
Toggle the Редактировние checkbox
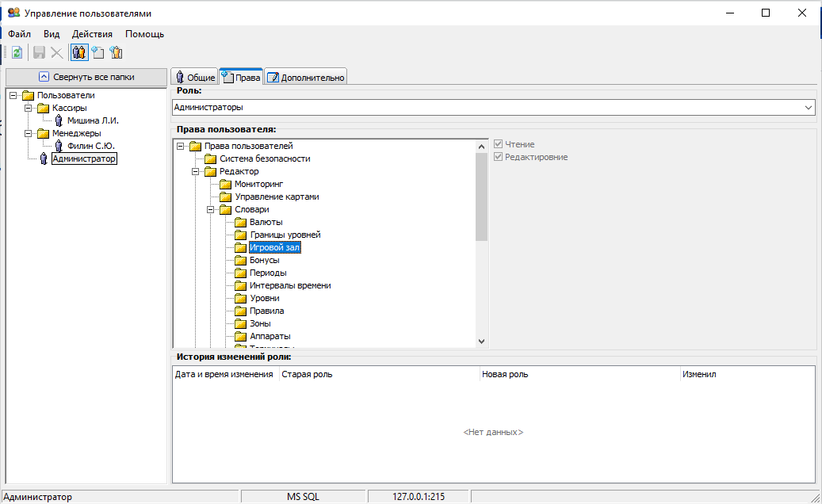point(498,157)
